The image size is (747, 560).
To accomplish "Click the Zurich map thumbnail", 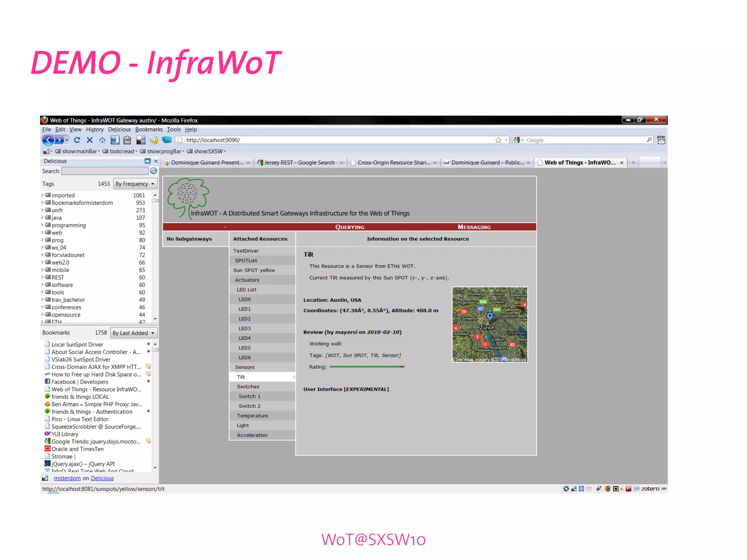I will [490, 324].
